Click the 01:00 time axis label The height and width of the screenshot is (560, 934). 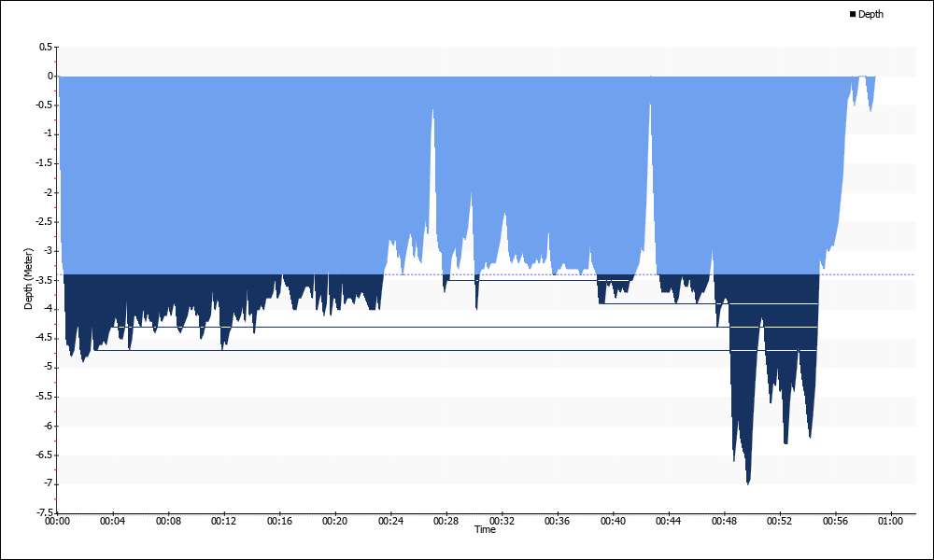click(x=890, y=521)
